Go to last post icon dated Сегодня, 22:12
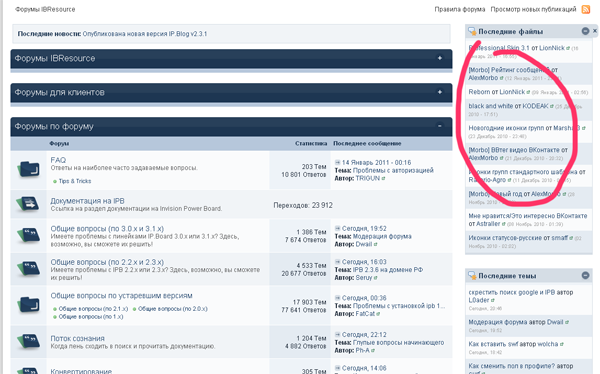Screen dimensions: 600x374 click(337, 335)
